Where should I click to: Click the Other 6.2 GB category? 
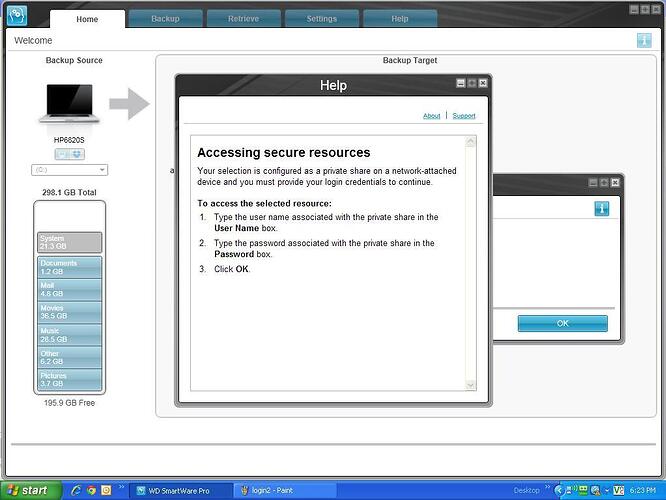[69, 357]
